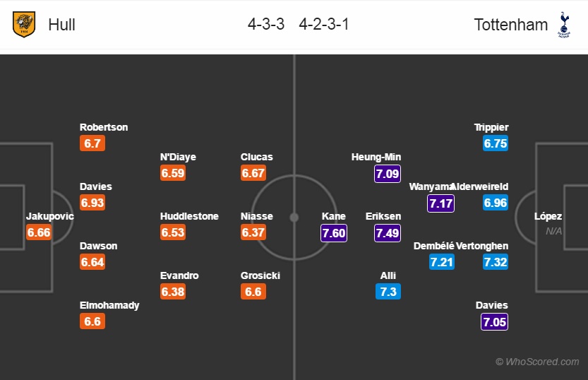Open the Robertson player name
The image size is (588, 380).
point(104,127)
